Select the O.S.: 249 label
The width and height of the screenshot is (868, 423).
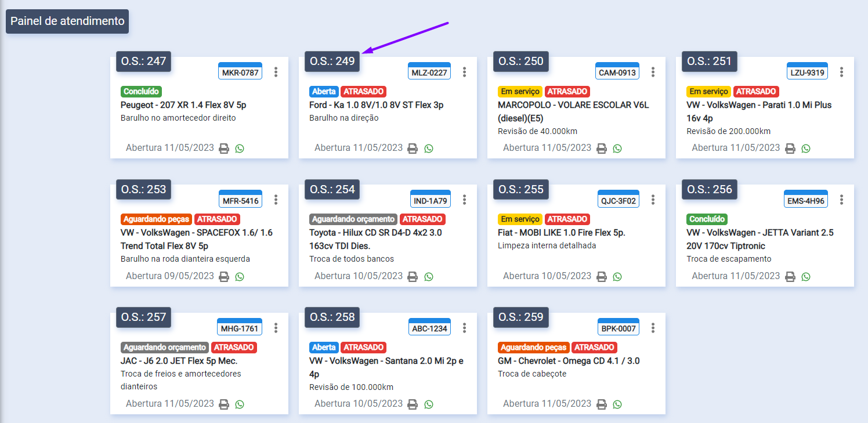point(332,61)
